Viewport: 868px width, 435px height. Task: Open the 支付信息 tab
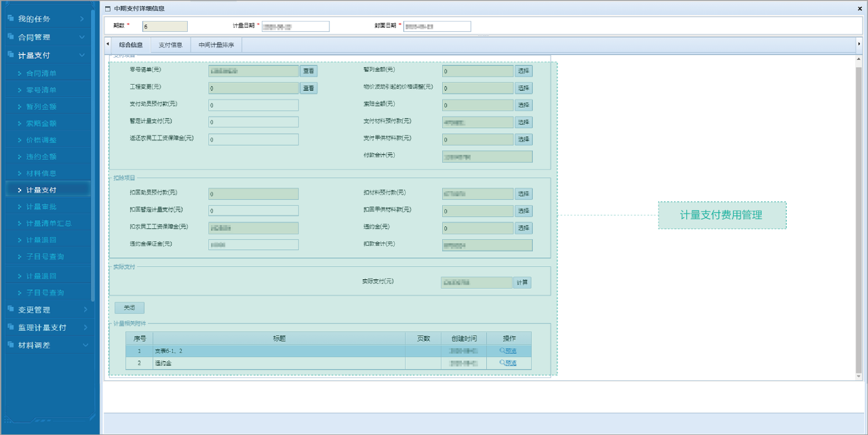(x=170, y=45)
